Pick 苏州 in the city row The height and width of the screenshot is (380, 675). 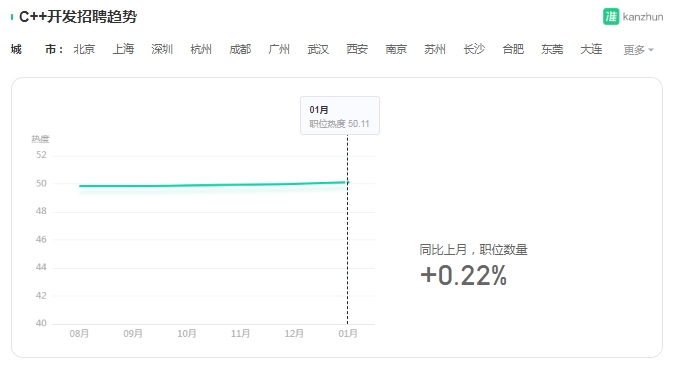point(435,49)
